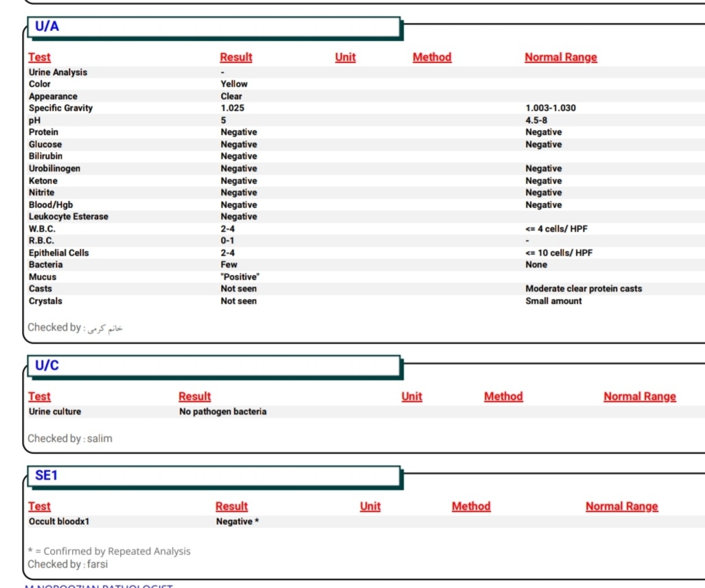This screenshot has width=705, height=588.
Task: Select the Method header in U/C table
Action: (x=503, y=397)
